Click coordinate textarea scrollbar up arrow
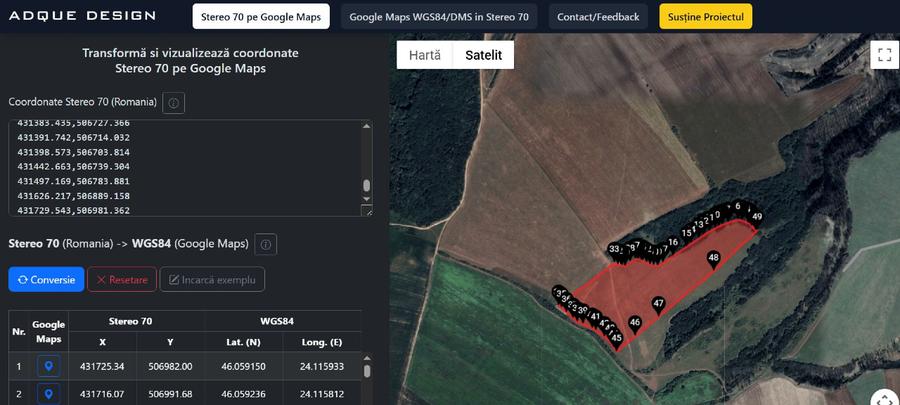This screenshot has height=405, width=900. 367,126
